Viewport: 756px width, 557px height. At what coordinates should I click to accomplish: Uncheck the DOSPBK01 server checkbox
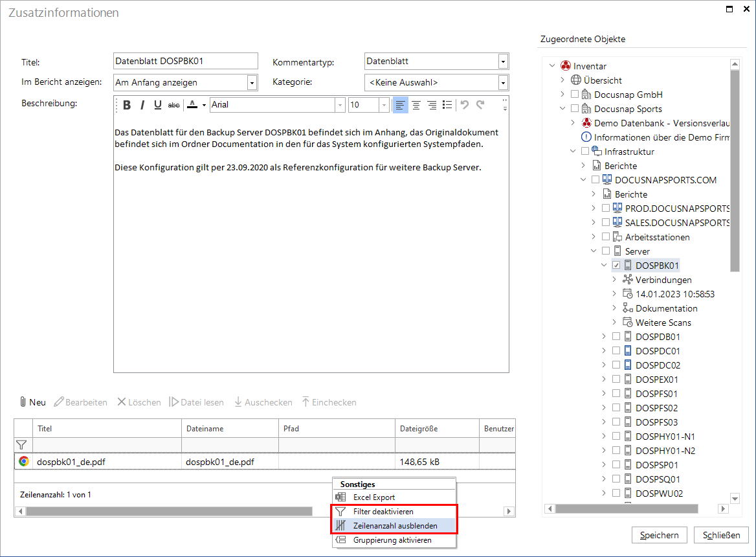click(616, 266)
